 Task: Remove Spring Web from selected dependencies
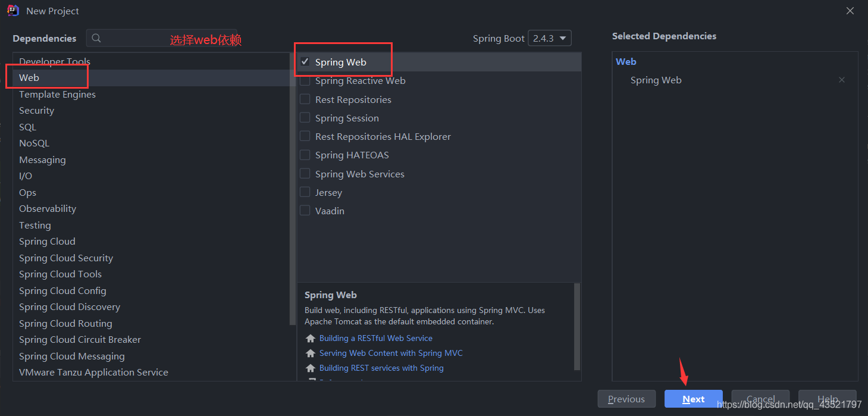pyautogui.click(x=841, y=80)
